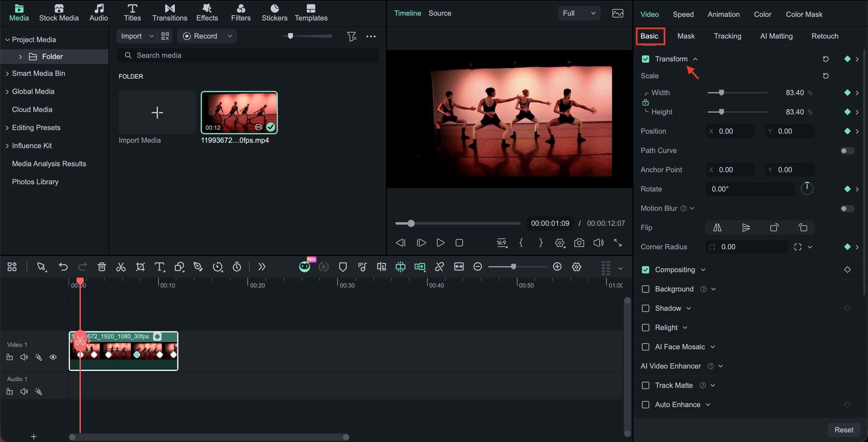
Task: Select the 11993672...0fps.mp4 media thumbnail
Action: tap(239, 112)
